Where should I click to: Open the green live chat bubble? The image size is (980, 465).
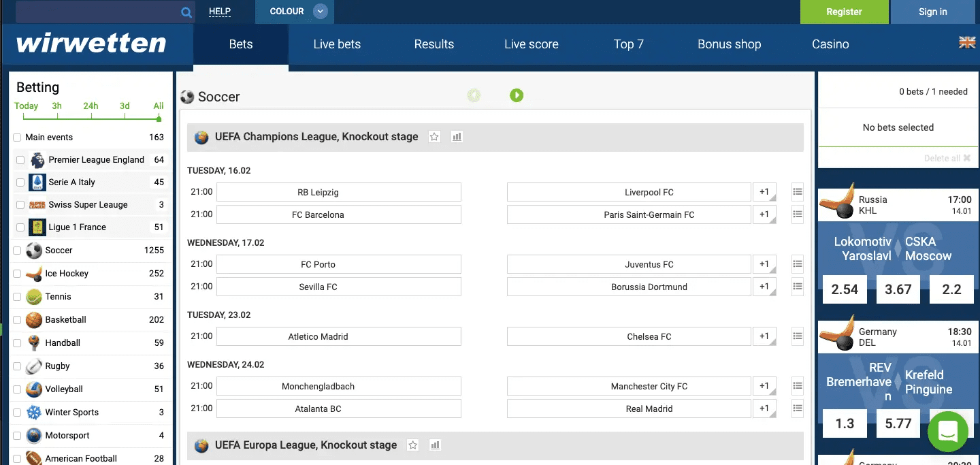pyautogui.click(x=948, y=431)
